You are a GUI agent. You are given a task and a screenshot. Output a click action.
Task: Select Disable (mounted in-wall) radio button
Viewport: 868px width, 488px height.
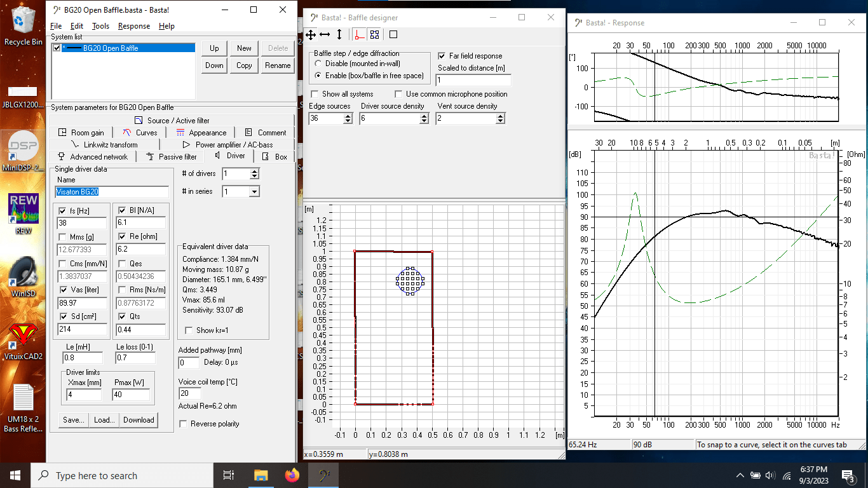coord(318,64)
